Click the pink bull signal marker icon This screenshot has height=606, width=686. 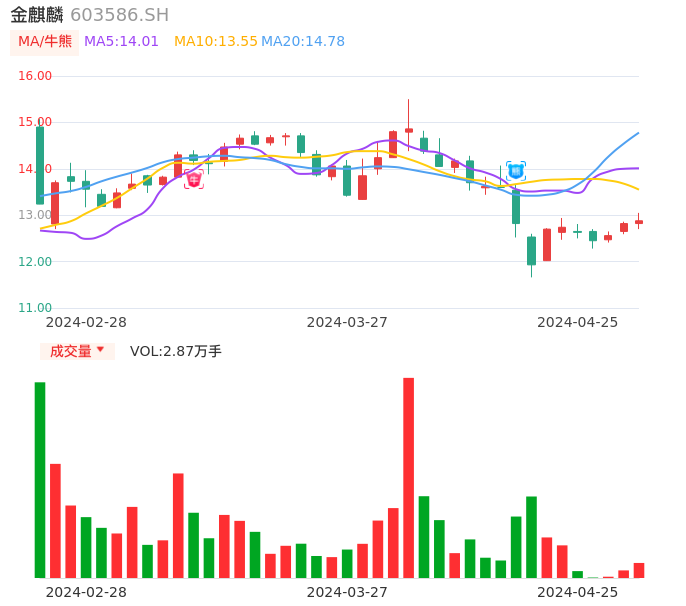(x=193, y=180)
